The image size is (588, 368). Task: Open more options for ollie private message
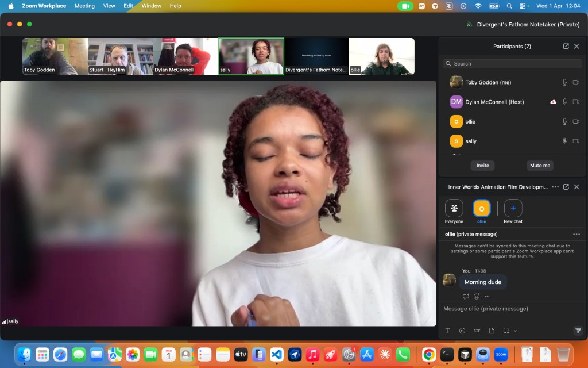tap(577, 234)
